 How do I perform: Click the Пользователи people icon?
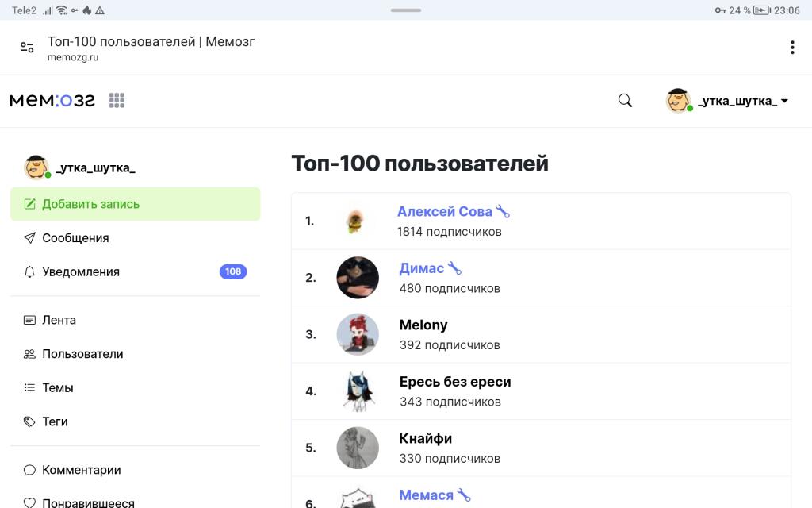pyautogui.click(x=29, y=354)
